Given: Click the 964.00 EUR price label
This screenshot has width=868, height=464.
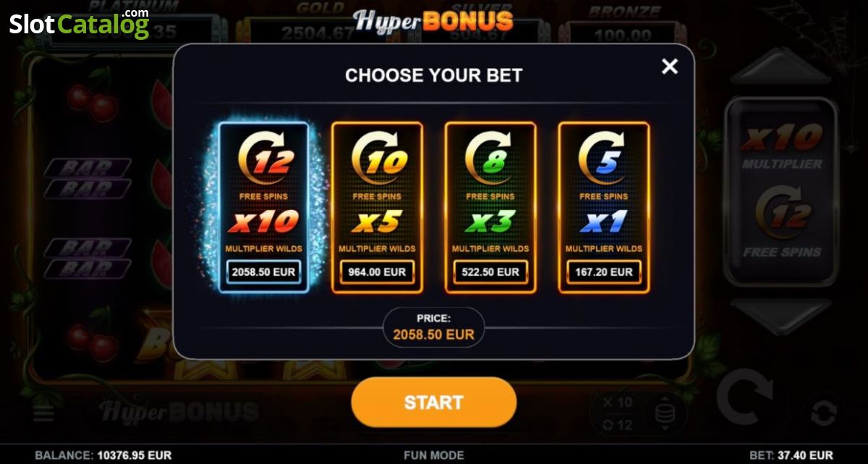Looking at the screenshot, I should 377,272.
